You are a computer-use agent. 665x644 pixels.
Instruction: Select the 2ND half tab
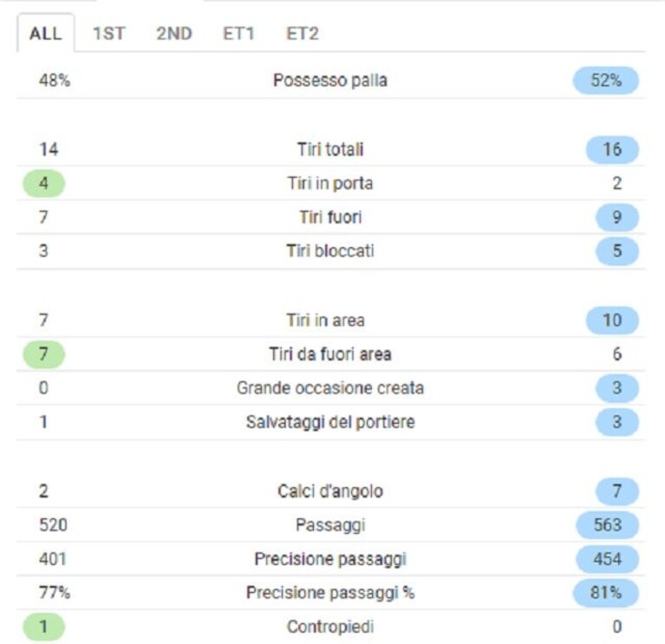pyautogui.click(x=174, y=33)
